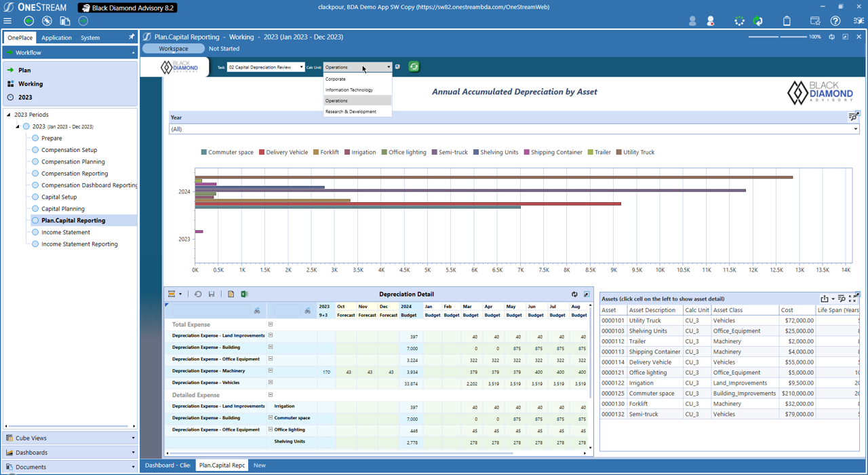Click the green back navigation arrow icon
The height and width of the screenshot is (475, 868).
coord(29,21)
